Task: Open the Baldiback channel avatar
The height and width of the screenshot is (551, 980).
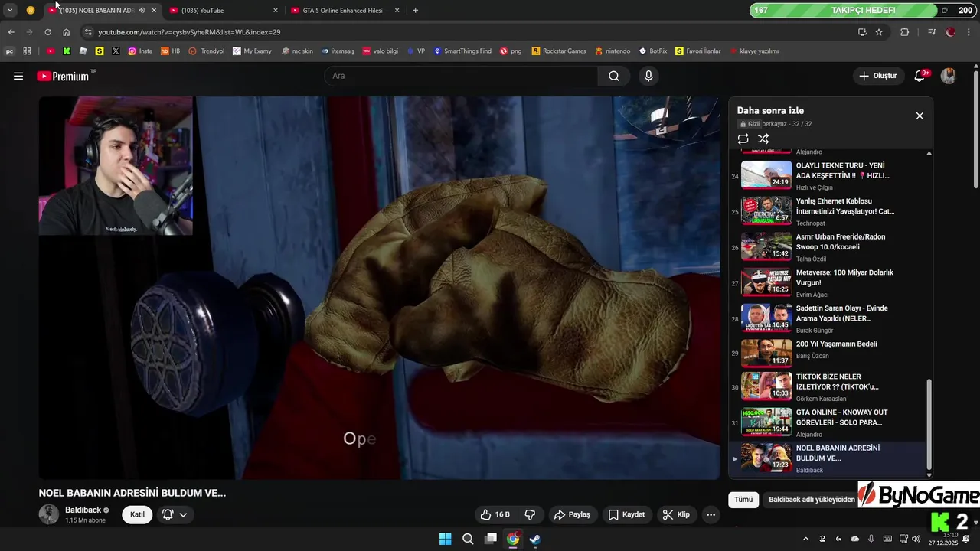Action: click(49, 514)
